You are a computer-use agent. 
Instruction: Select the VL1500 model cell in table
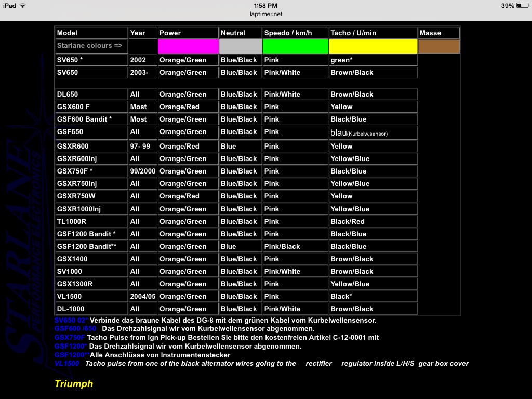(91, 297)
